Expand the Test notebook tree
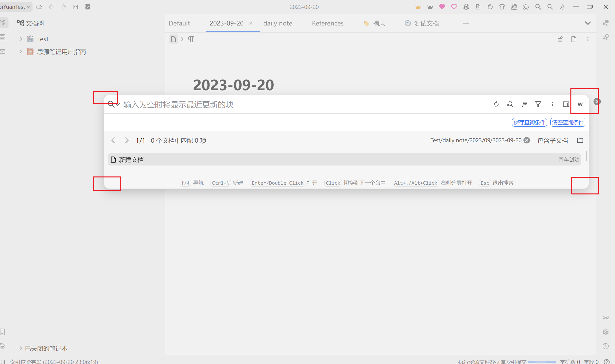This screenshot has width=615, height=364. [21, 39]
